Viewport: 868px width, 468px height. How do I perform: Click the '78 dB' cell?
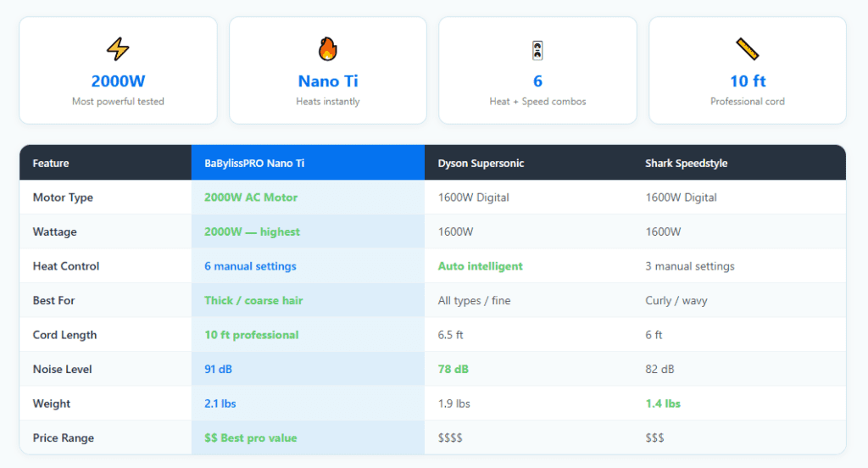coord(453,369)
